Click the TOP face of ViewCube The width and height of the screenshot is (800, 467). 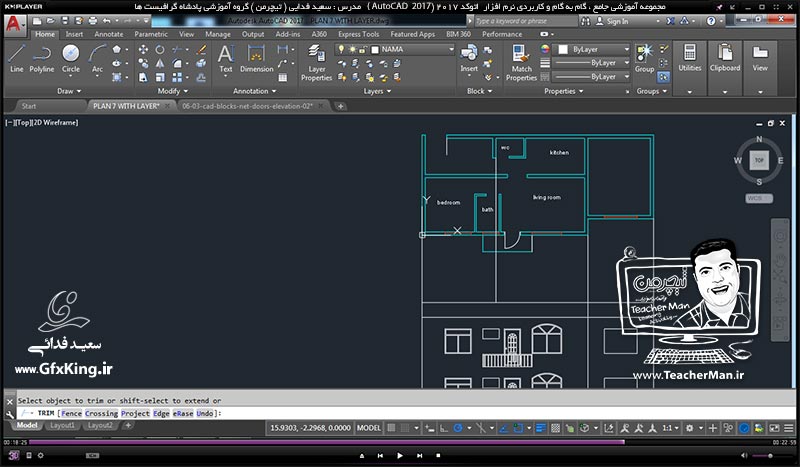[759, 160]
